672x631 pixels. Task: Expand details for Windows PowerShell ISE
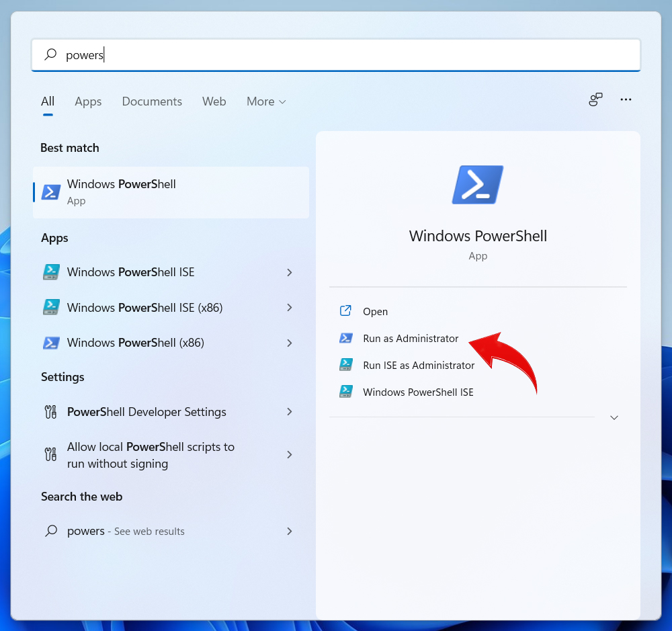pos(289,272)
